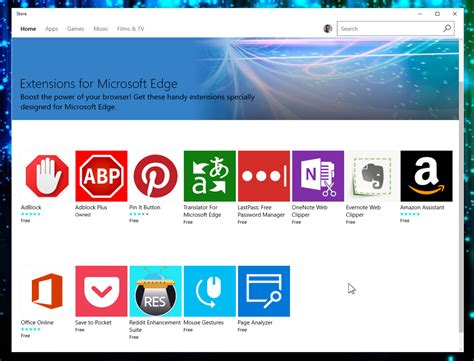Screen dimensions: 474x361
Task: Switch to the Music tab
Action: [101, 29]
